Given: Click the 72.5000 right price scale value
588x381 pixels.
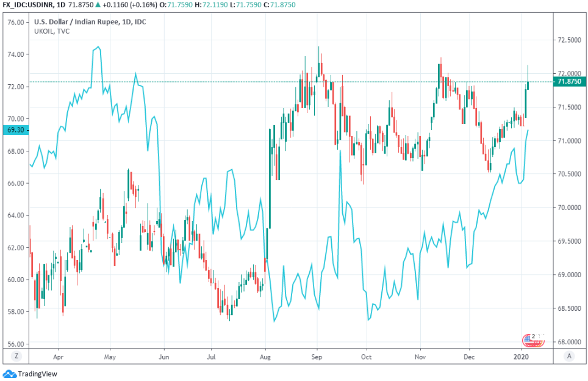Looking at the screenshot, I should [569, 40].
